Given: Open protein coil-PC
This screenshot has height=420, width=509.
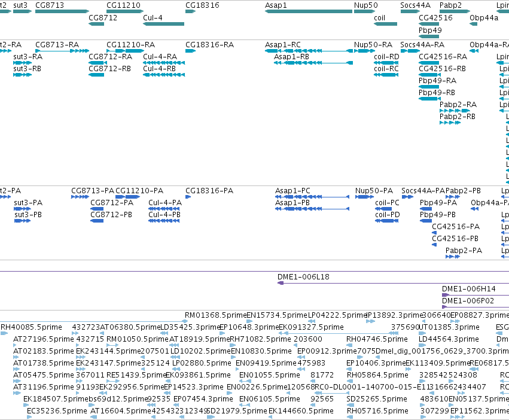Looking at the screenshot, I should point(387,203).
